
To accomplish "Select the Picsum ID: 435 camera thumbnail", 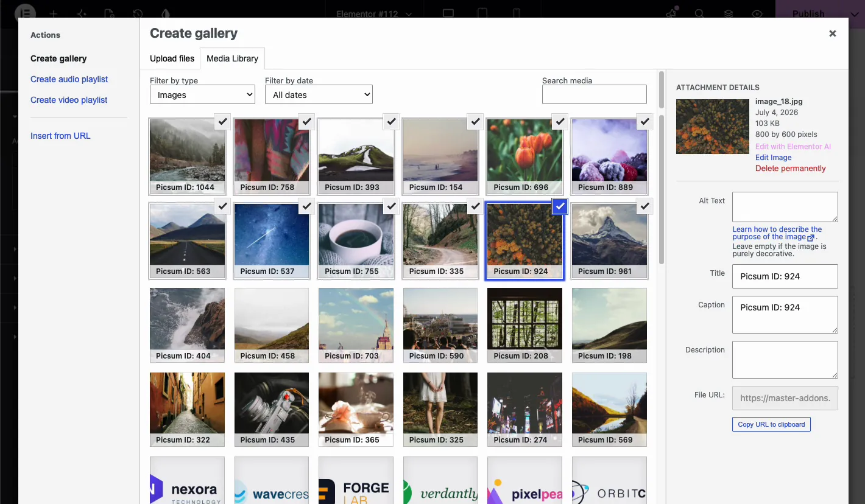I will [272, 410].
